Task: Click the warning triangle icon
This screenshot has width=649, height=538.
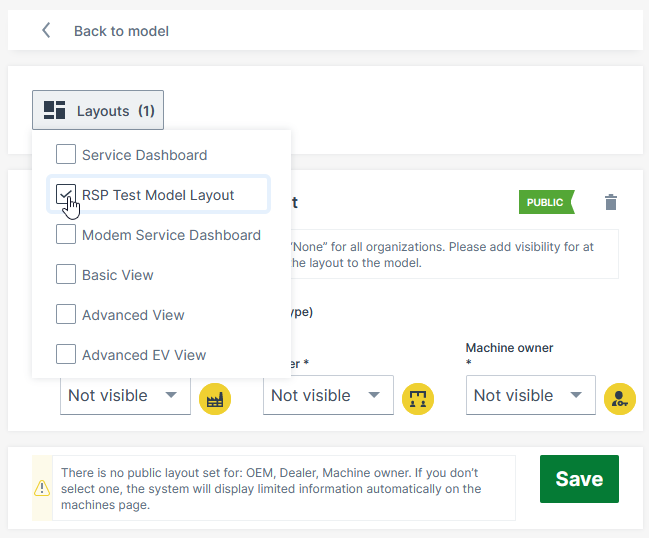Action: pos(42,488)
